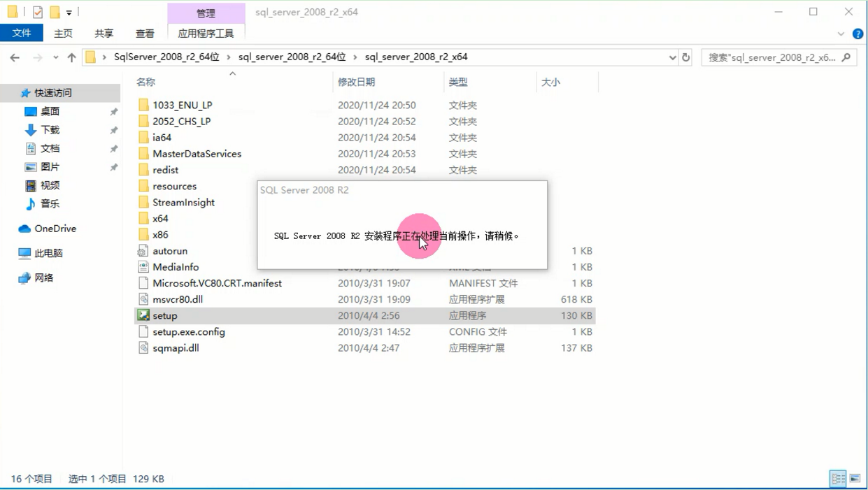868x490 pixels.
Task: Click sql_server_2008_r2_64位 breadcrumb segment
Action: (292, 57)
